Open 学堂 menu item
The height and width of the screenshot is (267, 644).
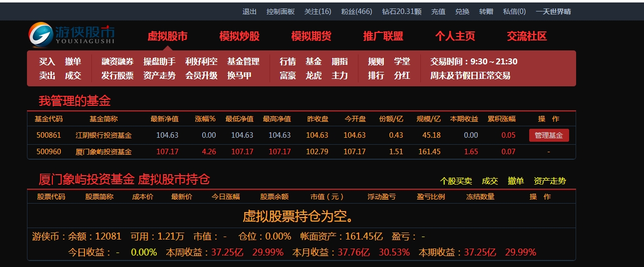(x=402, y=61)
